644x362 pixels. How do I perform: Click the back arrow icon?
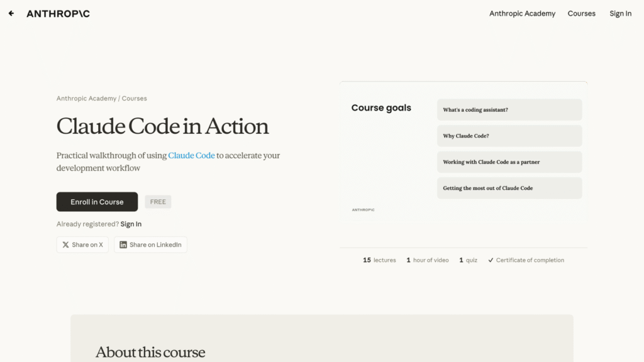pos(11,14)
